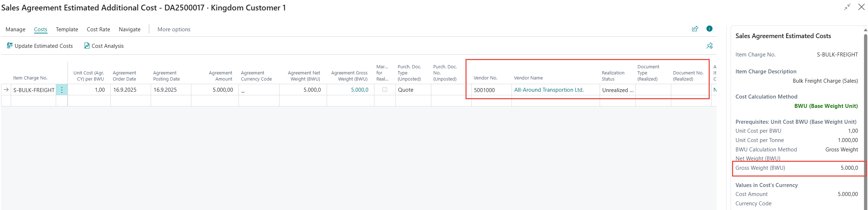This screenshot has width=868, height=210.
Task: Click the Update Estimated Costs icon
Action: 10,46
